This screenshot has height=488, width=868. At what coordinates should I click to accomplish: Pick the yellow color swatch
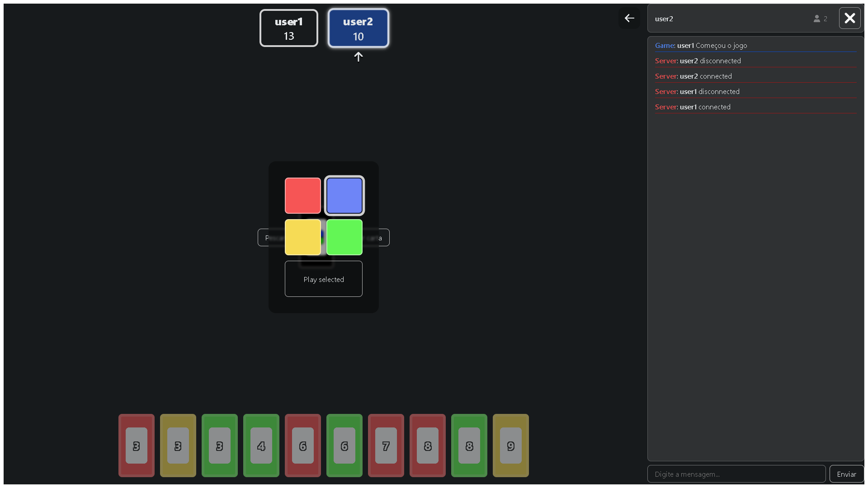click(x=302, y=237)
